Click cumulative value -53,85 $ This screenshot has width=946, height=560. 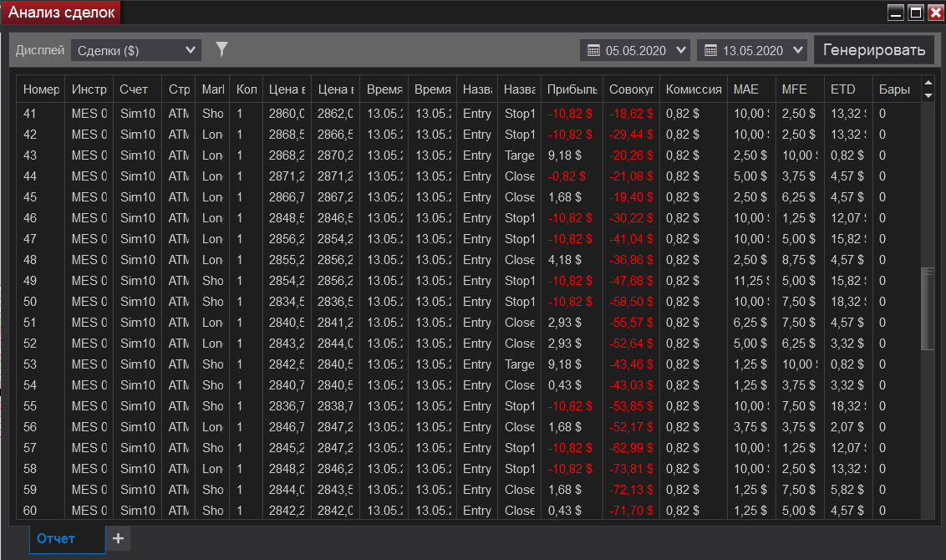(630, 406)
